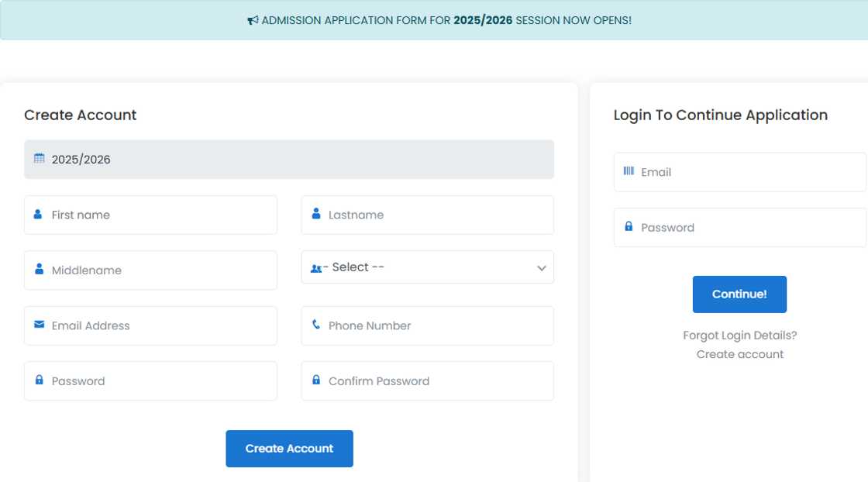Click the Create account link under login
Viewport: 868px width, 482px height.
pos(739,353)
